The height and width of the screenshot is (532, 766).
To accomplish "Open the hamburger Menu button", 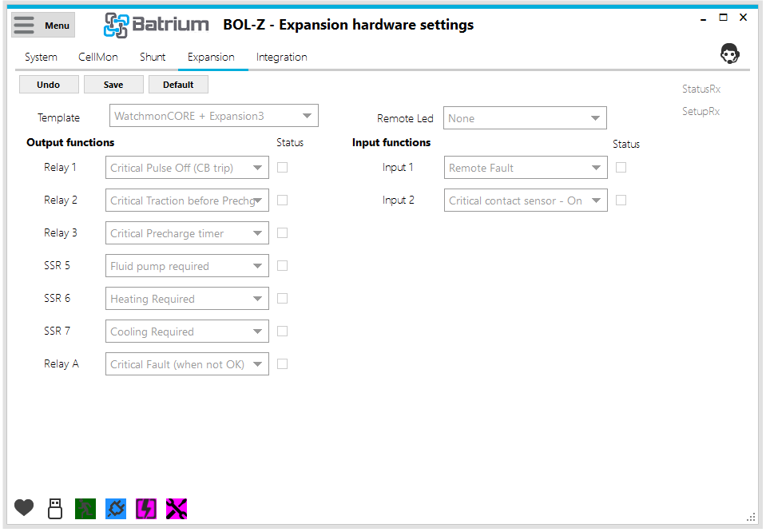I will pos(43,25).
